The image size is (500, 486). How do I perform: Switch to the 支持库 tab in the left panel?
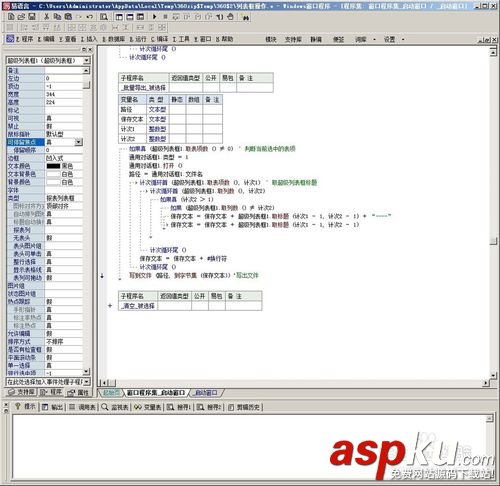[x=22, y=392]
